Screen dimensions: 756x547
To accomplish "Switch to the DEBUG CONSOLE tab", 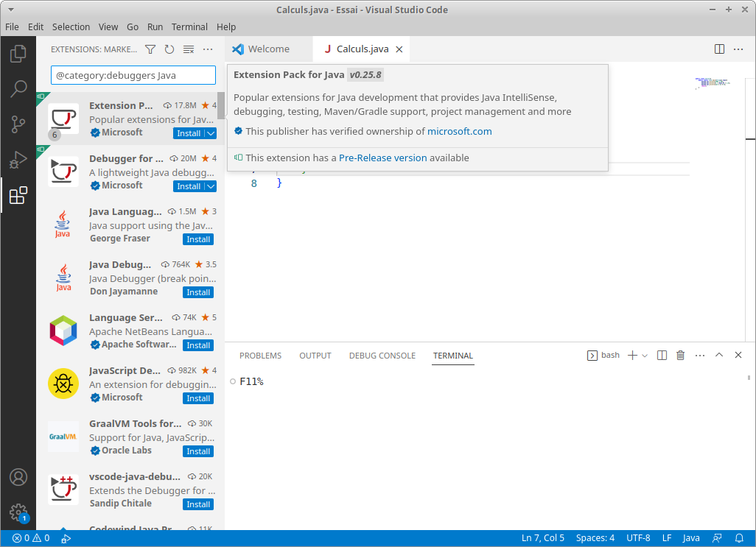I will pos(382,356).
